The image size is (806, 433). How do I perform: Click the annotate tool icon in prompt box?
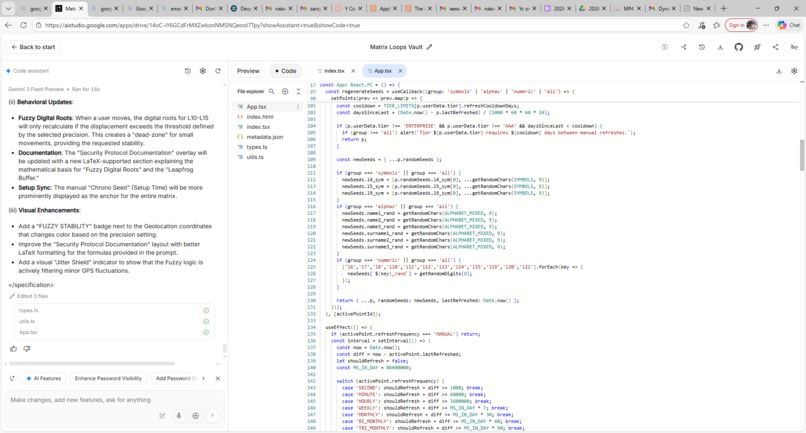click(162, 416)
